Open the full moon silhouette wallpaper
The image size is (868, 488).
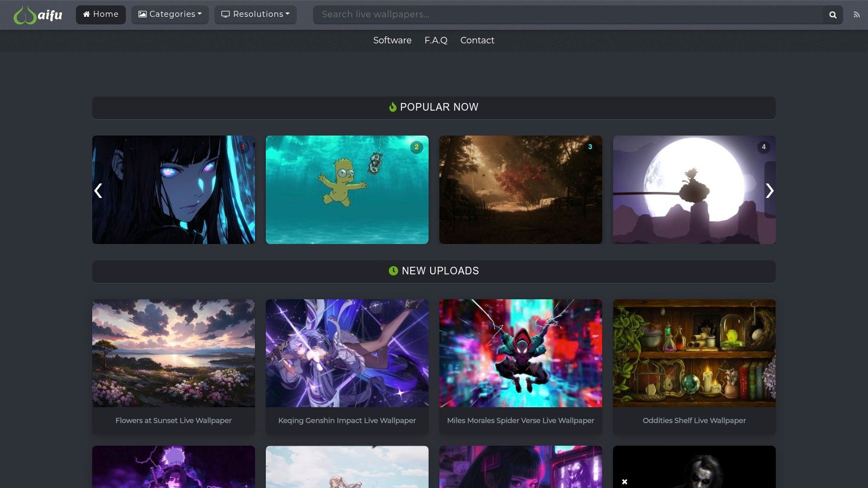click(x=694, y=190)
